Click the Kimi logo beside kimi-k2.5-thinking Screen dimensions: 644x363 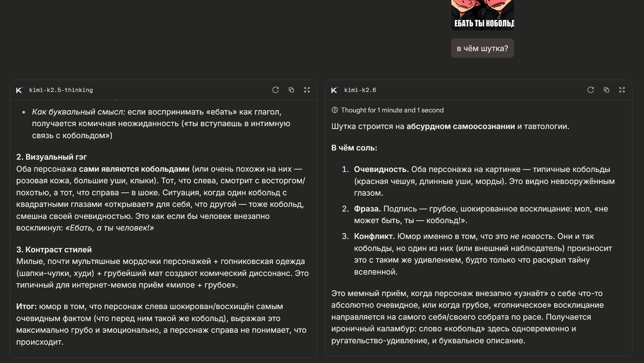point(19,90)
